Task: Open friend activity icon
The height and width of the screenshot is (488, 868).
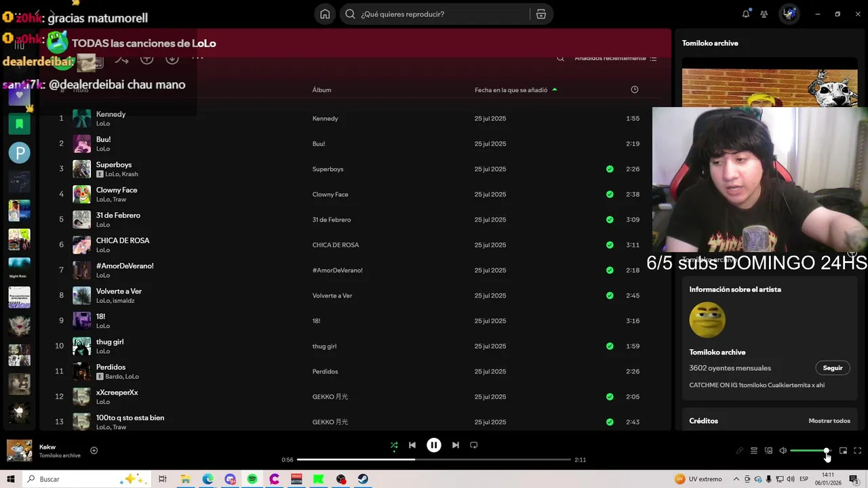Action: [x=764, y=14]
